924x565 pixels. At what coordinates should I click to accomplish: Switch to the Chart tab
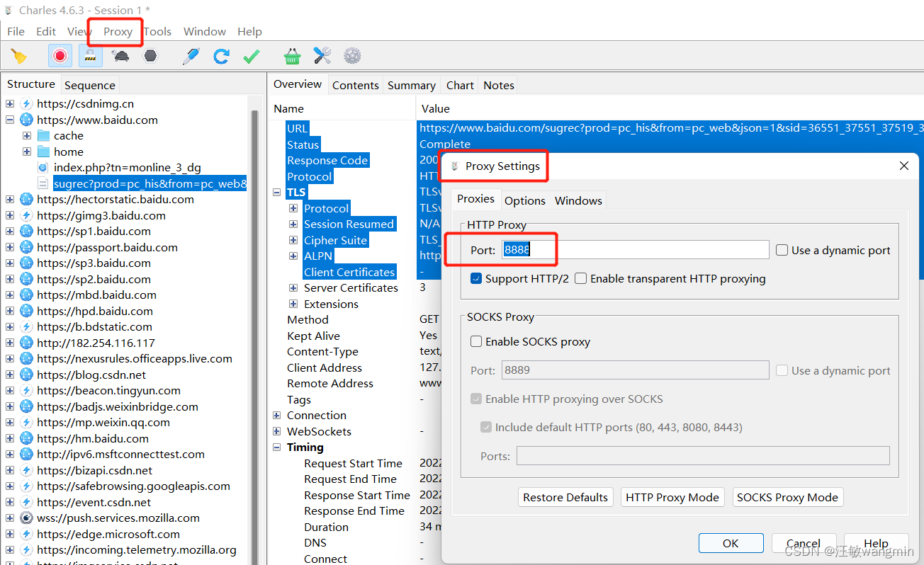tap(460, 85)
